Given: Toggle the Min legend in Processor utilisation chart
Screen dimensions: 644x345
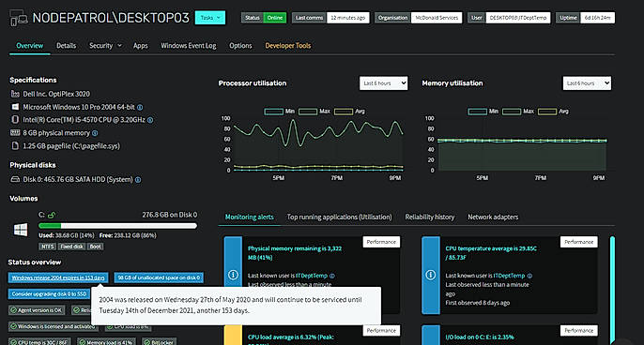Looking at the screenshot, I should [280, 112].
